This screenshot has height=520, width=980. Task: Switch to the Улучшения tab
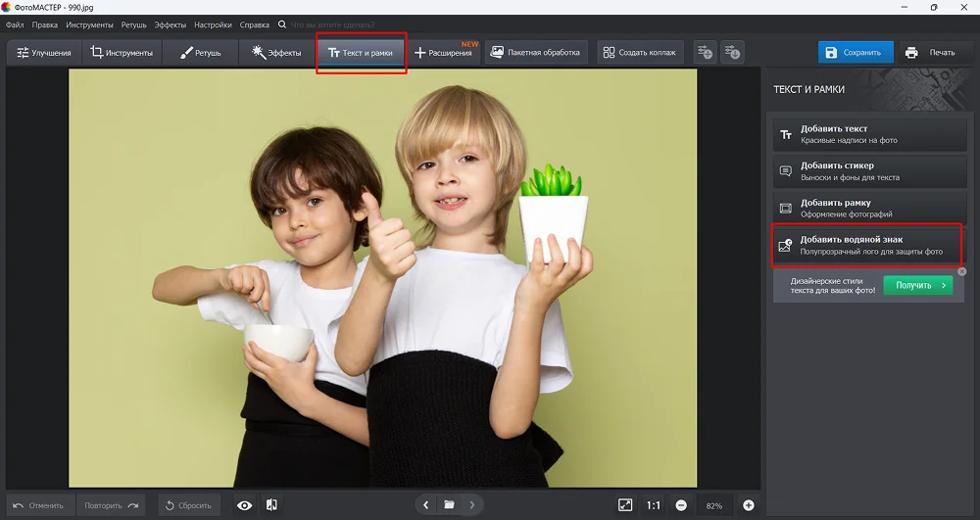click(x=43, y=53)
